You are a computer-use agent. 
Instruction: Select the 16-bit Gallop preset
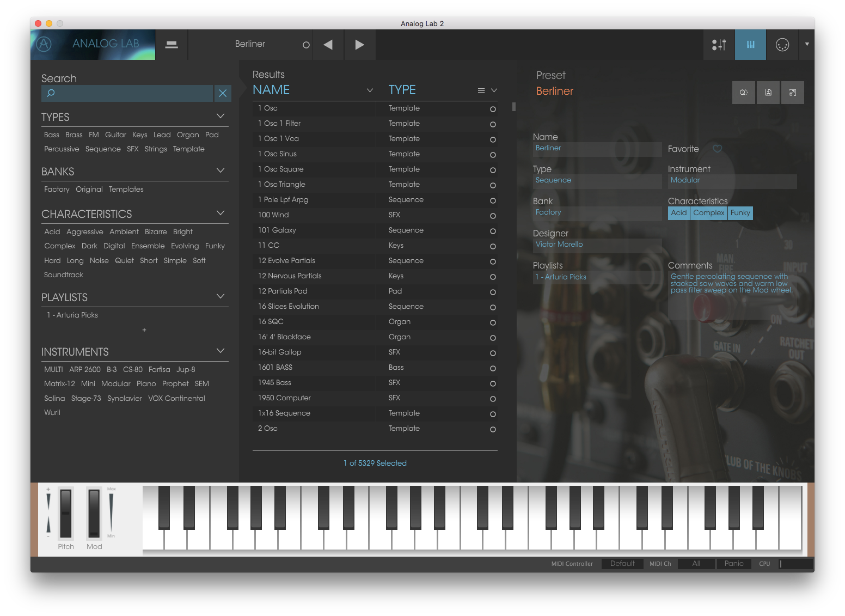375,352
